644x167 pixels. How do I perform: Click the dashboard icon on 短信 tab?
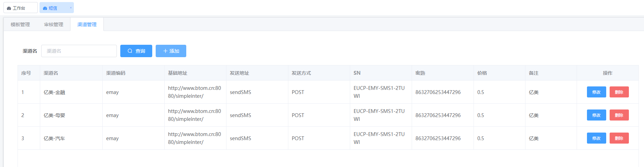45,8
